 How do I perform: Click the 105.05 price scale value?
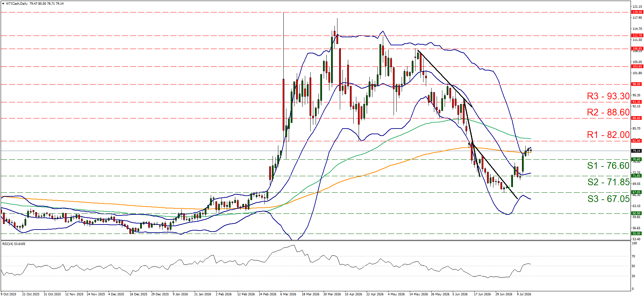pos(637,62)
